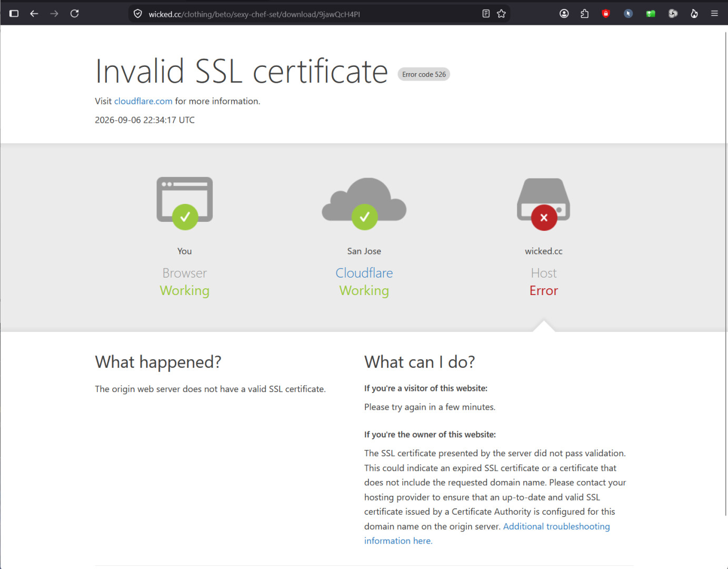Open the Firefox account menu

coord(564,14)
